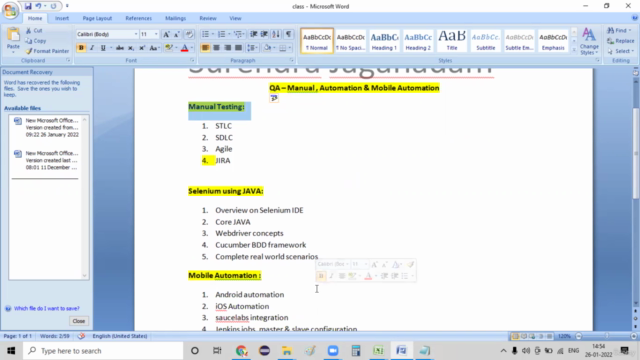
Task: Open File Explorer from taskbar
Action: [287, 351]
